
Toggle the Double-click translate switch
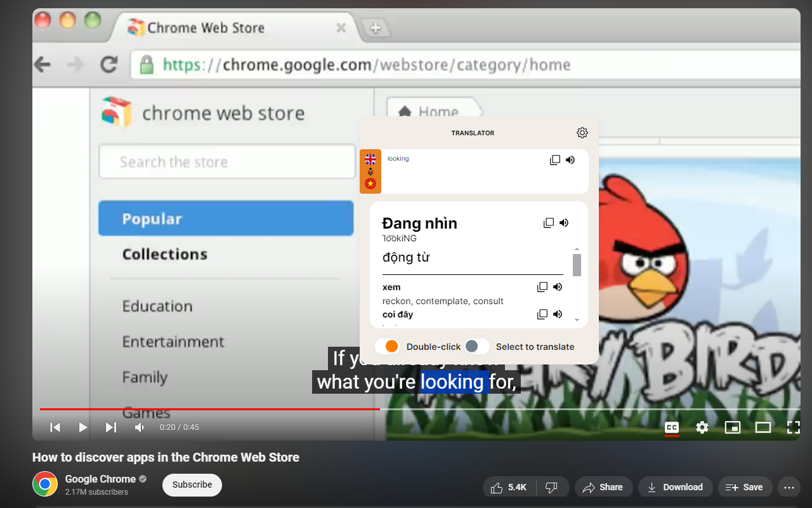(x=387, y=346)
